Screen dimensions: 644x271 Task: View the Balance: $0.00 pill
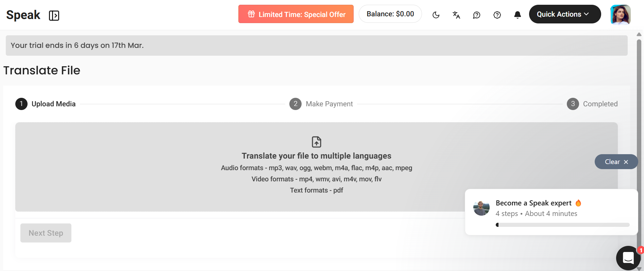(390, 14)
